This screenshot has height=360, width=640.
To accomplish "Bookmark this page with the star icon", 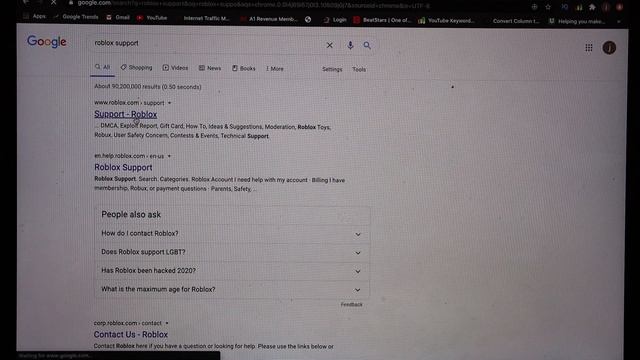I will coord(548,7).
